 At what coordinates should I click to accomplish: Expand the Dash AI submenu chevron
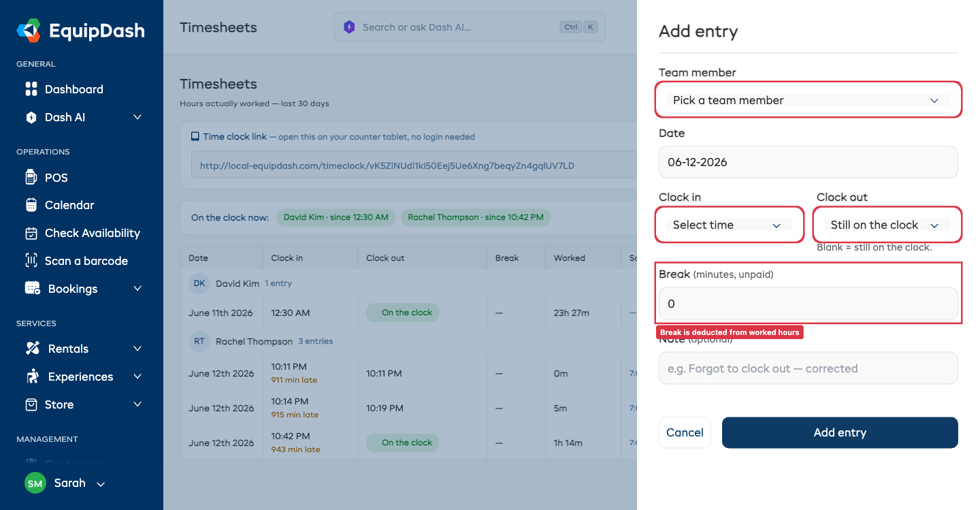(137, 117)
